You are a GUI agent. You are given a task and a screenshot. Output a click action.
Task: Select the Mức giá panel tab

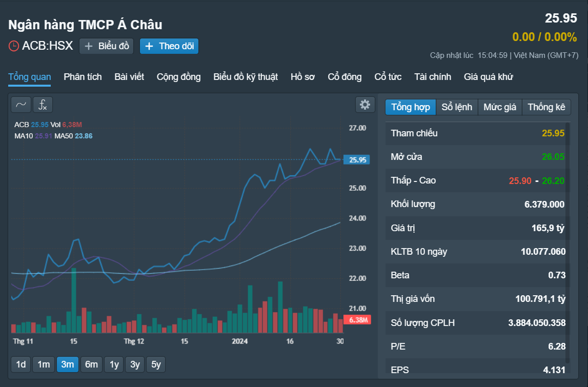point(500,107)
